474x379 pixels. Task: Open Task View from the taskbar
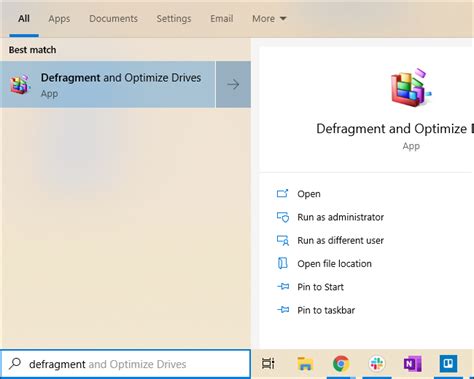tap(268, 364)
